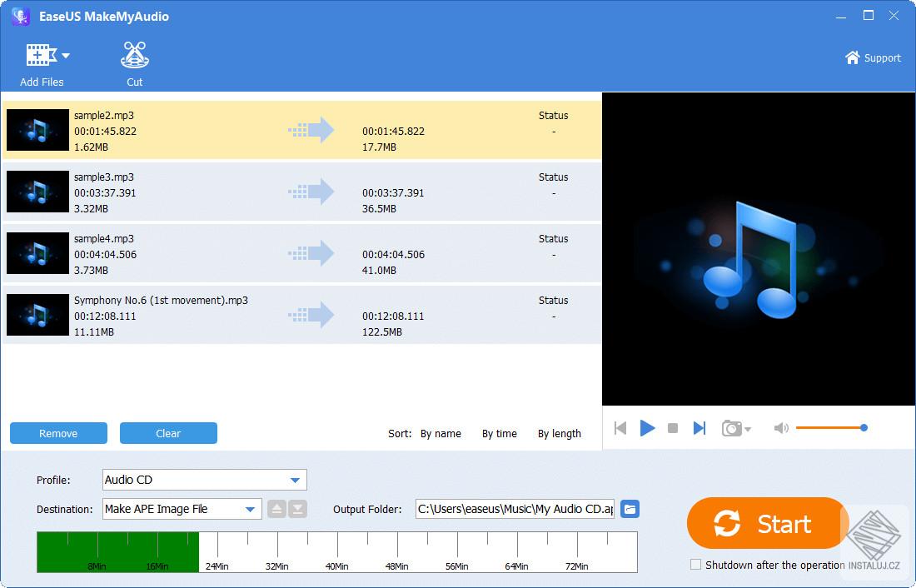
Task: Remove the selected file
Action: point(58,433)
